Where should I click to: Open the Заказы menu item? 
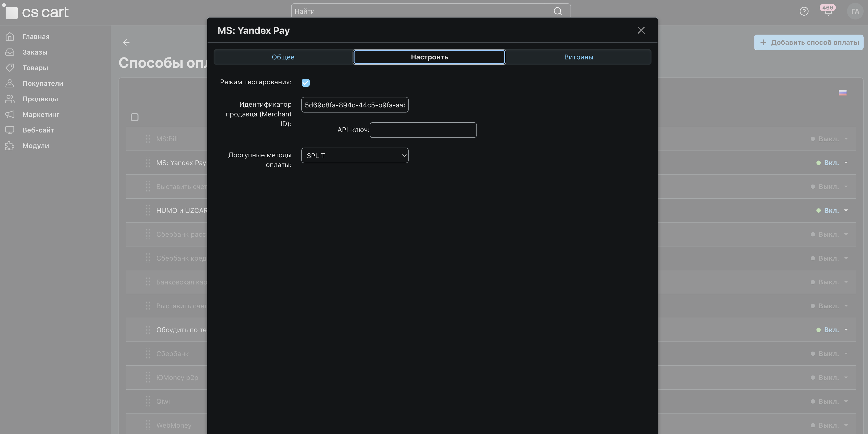point(35,52)
